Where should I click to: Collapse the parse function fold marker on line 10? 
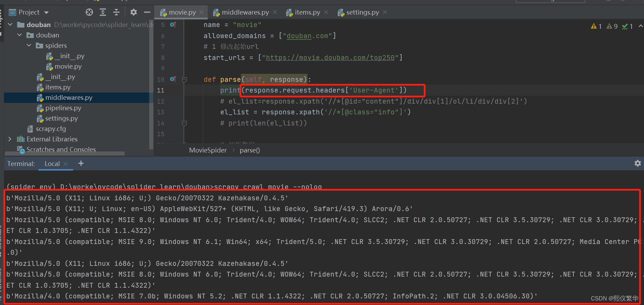(185, 79)
